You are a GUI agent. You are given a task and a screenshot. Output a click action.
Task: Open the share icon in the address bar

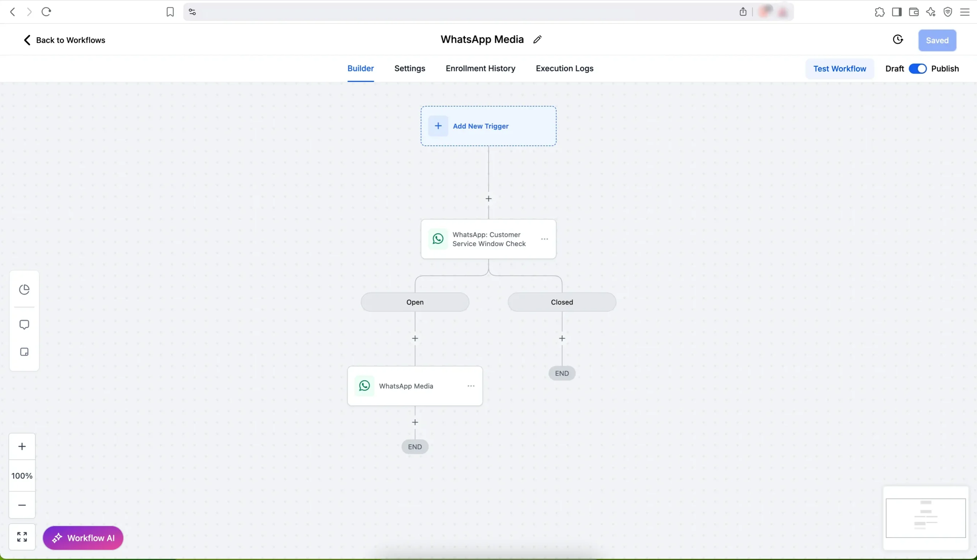(x=743, y=12)
